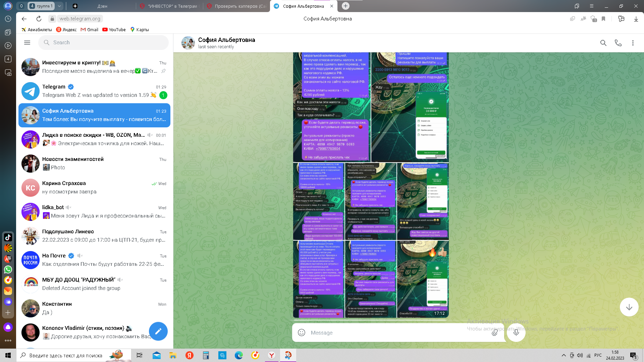Open the Kononov Vladimir chat
This screenshot has width=644, height=362.
click(94, 333)
